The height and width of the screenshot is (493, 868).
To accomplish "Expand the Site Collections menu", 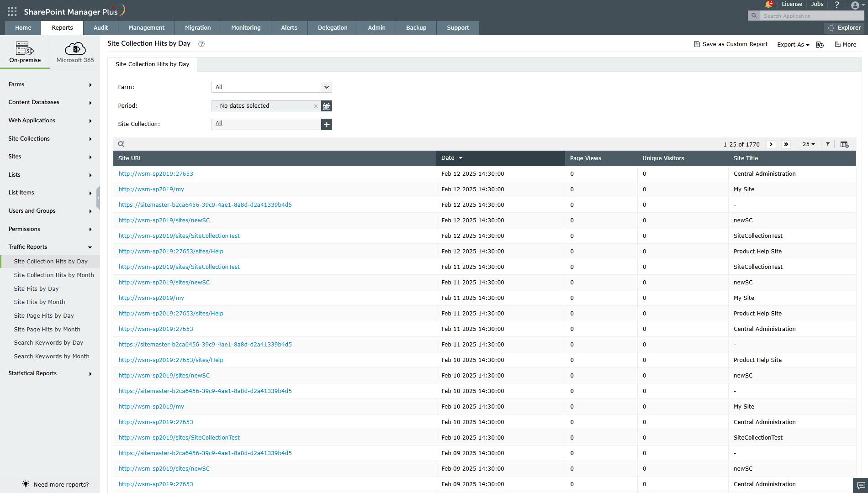I will click(50, 139).
